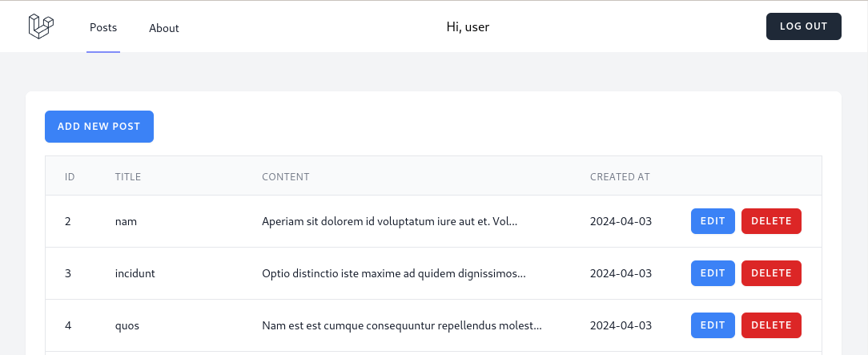Viewport: 868px width, 355px height.
Task: Click the Laravel logo icon
Action: 41,26
